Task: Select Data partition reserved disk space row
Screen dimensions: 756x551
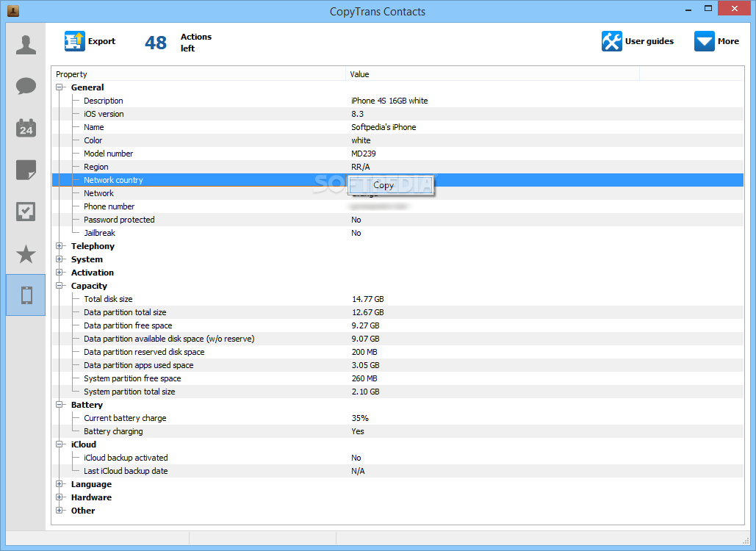Action: click(397, 352)
